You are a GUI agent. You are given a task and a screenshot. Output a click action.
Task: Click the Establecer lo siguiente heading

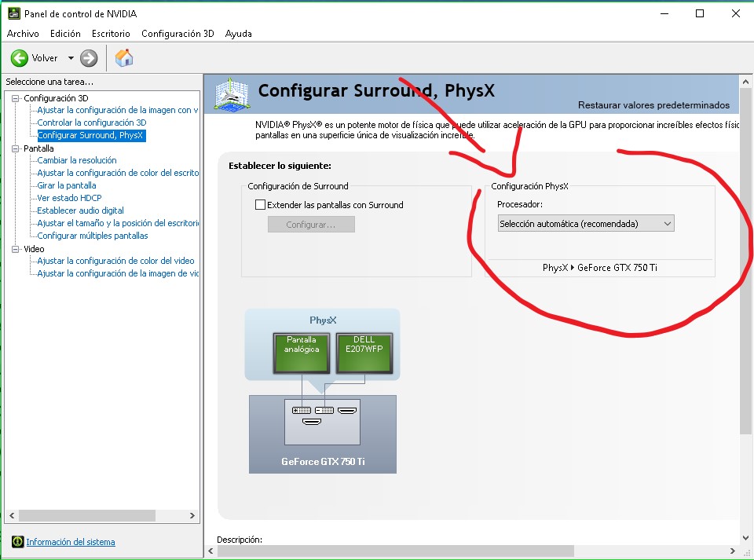coord(280,166)
